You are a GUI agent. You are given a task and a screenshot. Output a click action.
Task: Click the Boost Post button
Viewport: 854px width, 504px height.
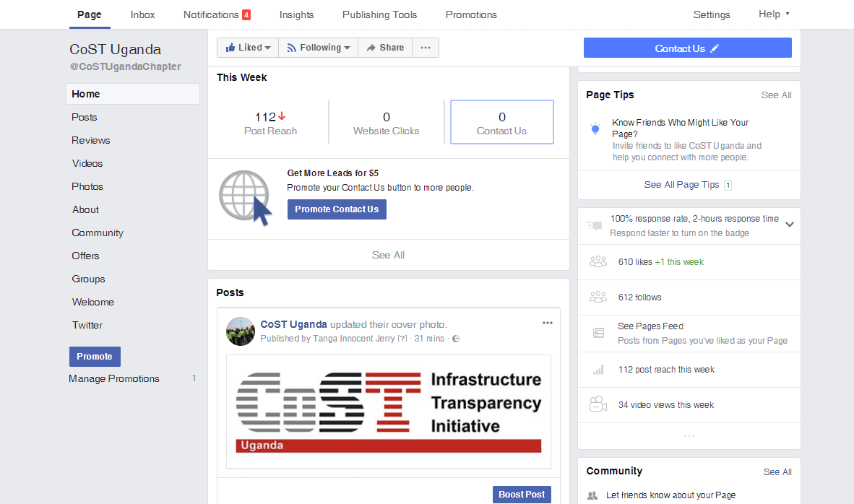coord(522,494)
